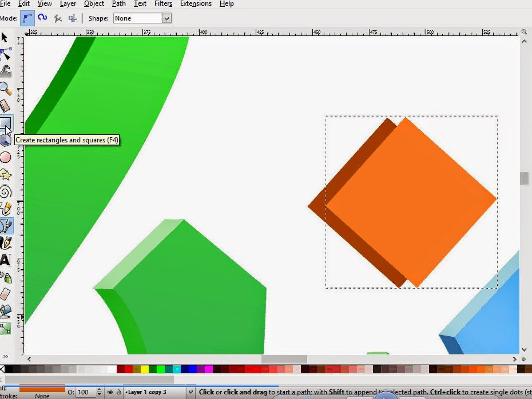Open the Extensions menu
This screenshot has height=399, width=532.
click(196, 4)
